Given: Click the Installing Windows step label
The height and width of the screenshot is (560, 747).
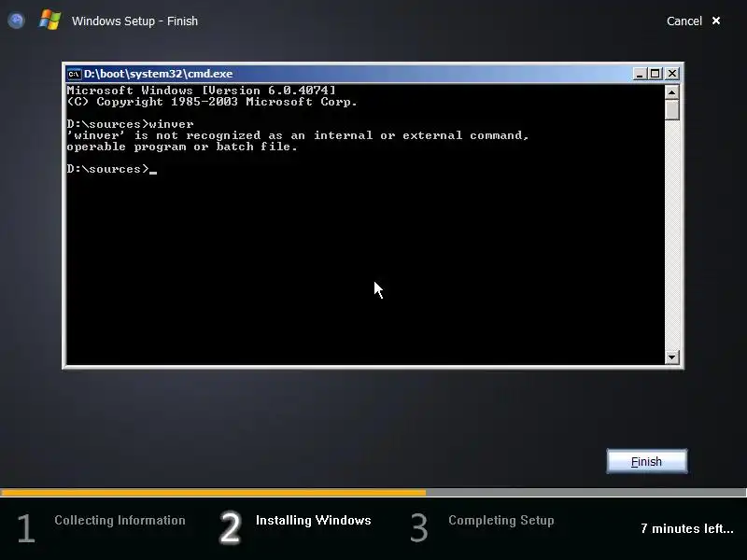Looking at the screenshot, I should point(314,520).
